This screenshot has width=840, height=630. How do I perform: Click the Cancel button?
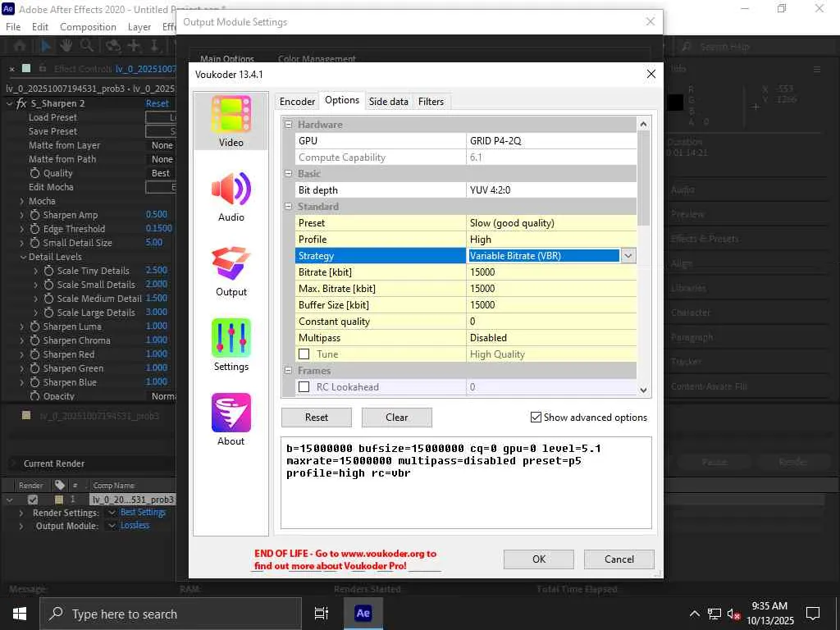[619, 559]
